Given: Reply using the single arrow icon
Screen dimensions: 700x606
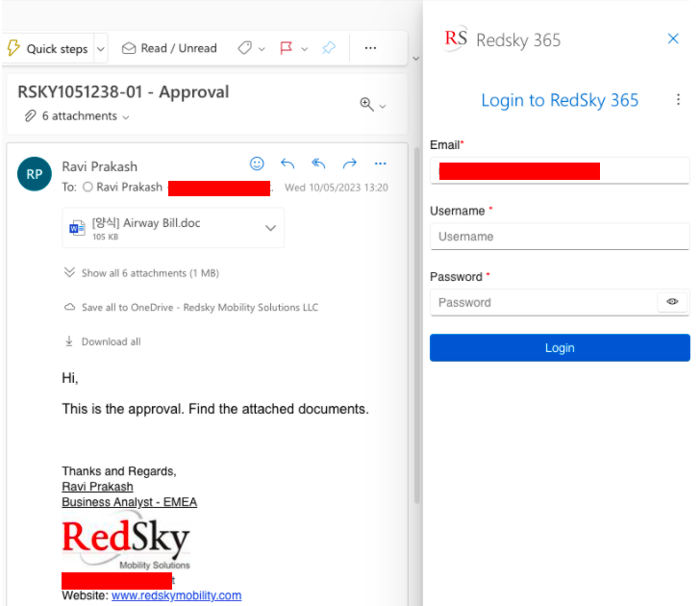Looking at the screenshot, I should click(x=287, y=164).
